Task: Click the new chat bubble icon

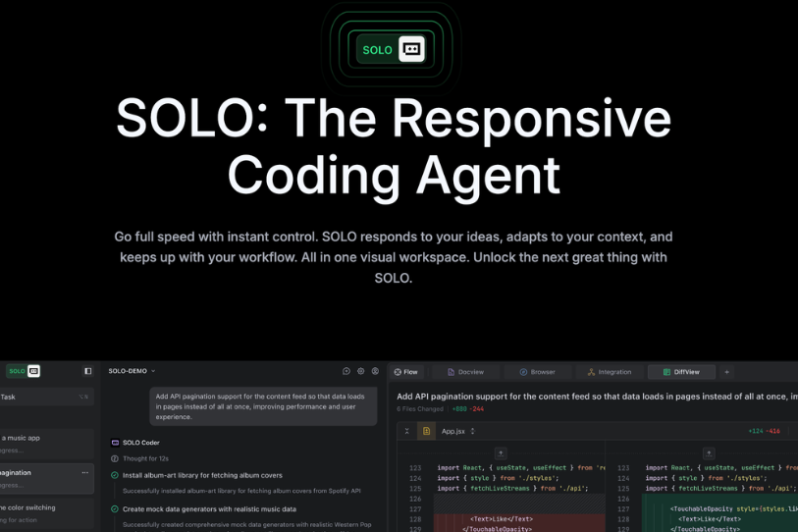Action: tap(346, 371)
